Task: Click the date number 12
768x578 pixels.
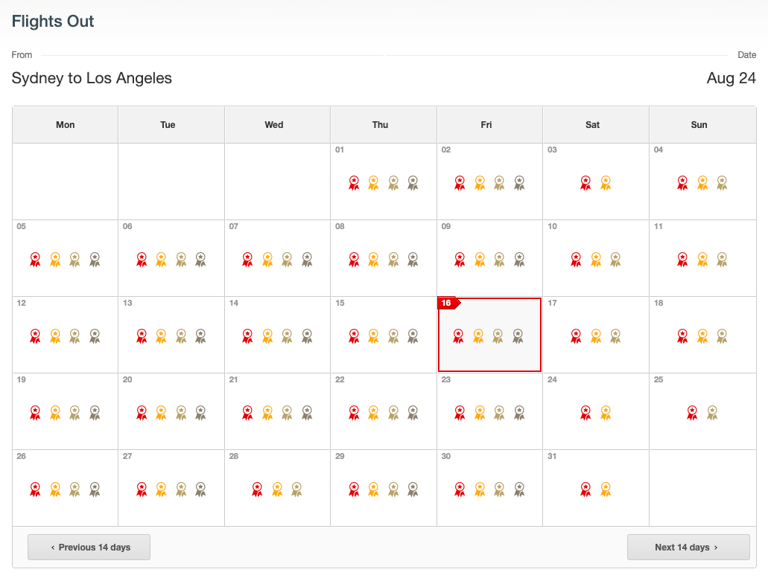Action: click(21, 303)
